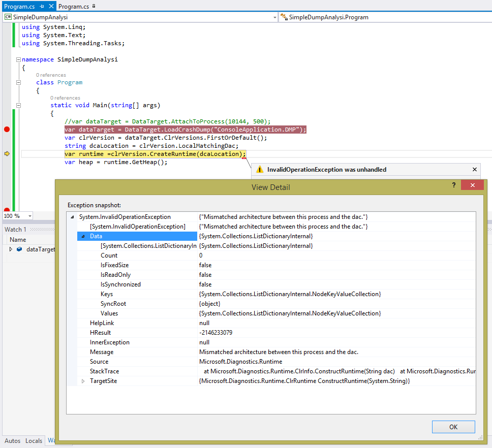Expand the dataTarget watch entry
Viewport: 492px width, 448px height.
pos(11,249)
